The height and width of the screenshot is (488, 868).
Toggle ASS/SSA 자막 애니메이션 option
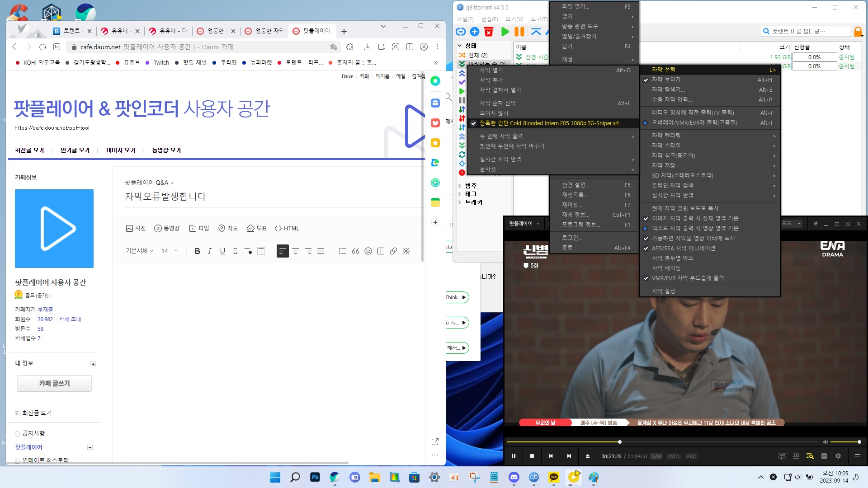(x=683, y=248)
